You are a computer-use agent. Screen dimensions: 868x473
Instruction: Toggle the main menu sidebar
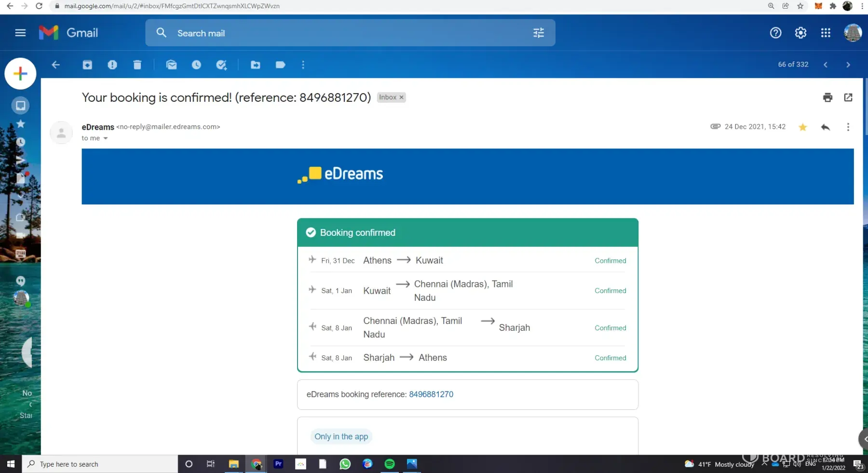[20, 33]
